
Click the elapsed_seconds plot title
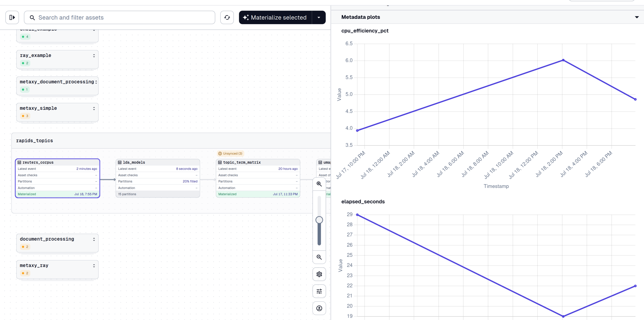coord(363,202)
